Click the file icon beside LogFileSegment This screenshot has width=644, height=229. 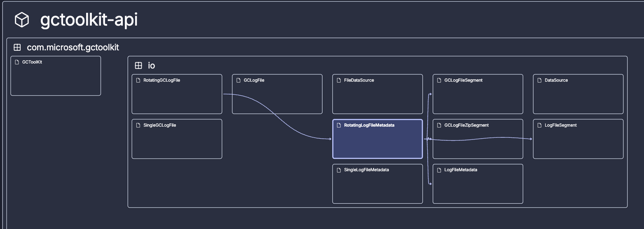coord(539,125)
